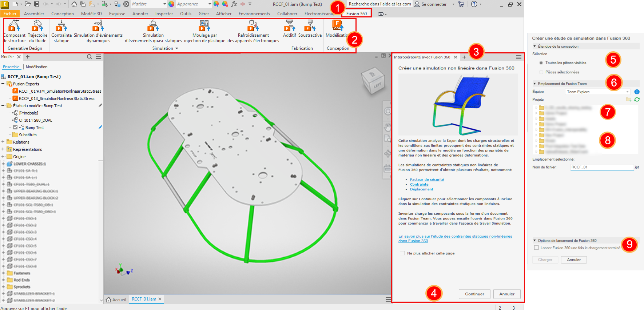
Task: Click Annuler beside the Charger button
Action: [x=574, y=260]
